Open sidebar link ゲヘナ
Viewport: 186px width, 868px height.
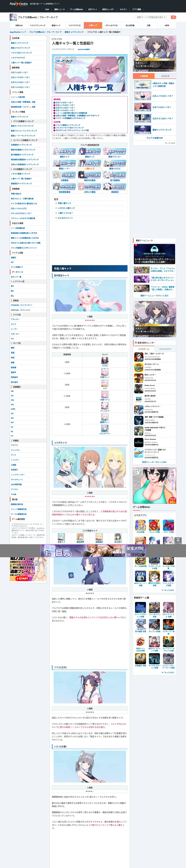pyautogui.click(x=13, y=455)
